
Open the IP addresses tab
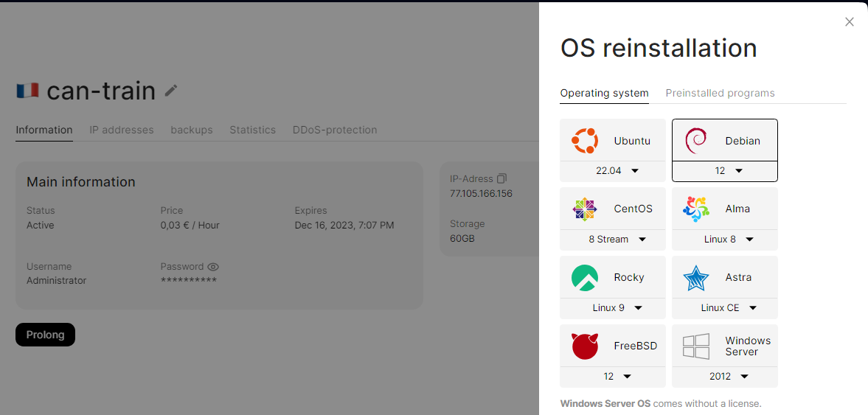122,130
